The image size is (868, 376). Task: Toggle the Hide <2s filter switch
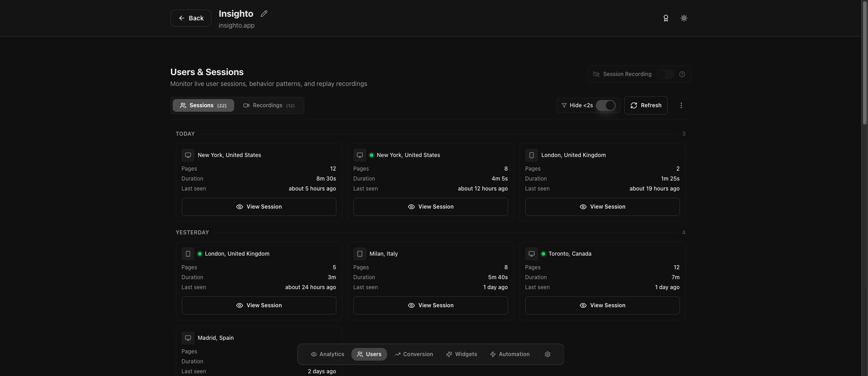tap(605, 105)
